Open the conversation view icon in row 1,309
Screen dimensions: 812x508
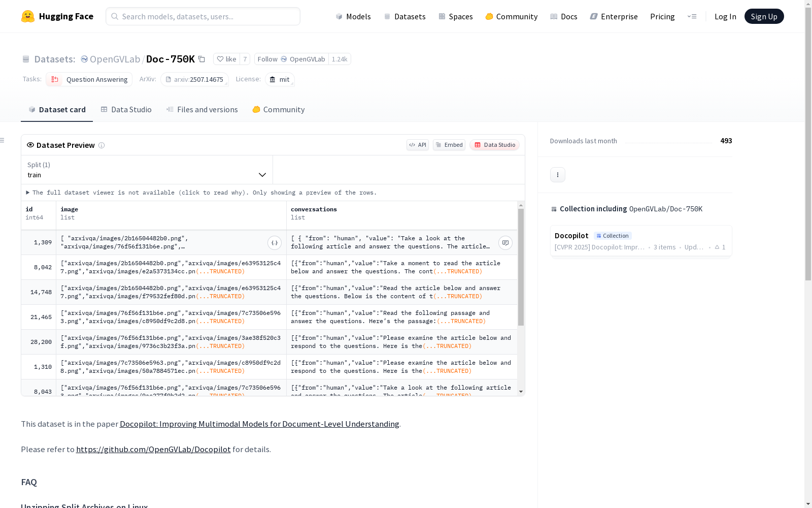click(x=505, y=243)
